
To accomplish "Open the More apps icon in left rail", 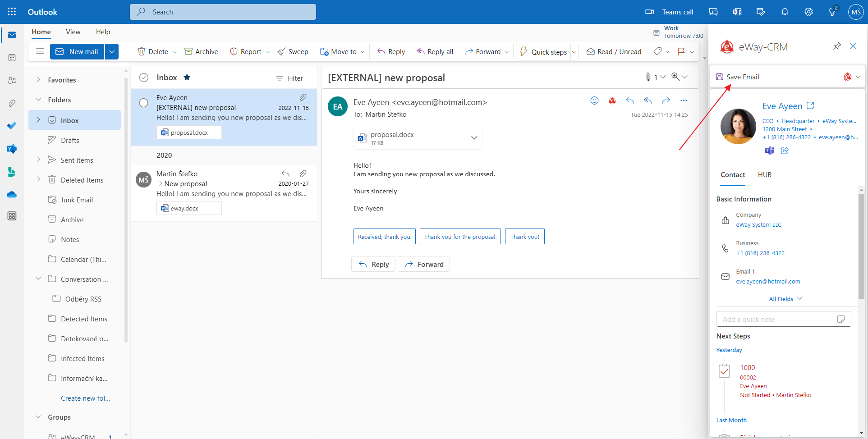I will pos(12,216).
